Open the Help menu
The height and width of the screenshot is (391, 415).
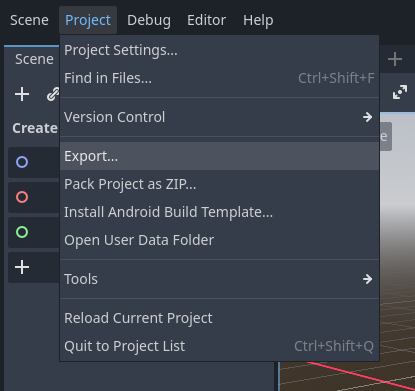click(x=258, y=20)
